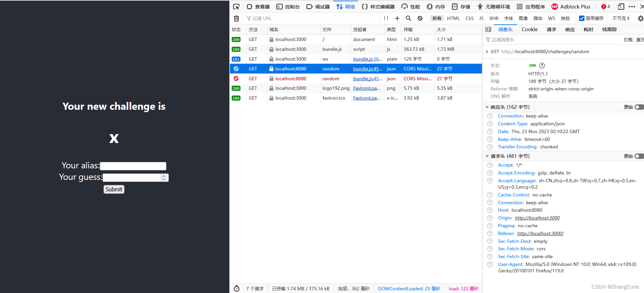Filter requests by WS type
This screenshot has width=644, height=293.
point(552,18)
